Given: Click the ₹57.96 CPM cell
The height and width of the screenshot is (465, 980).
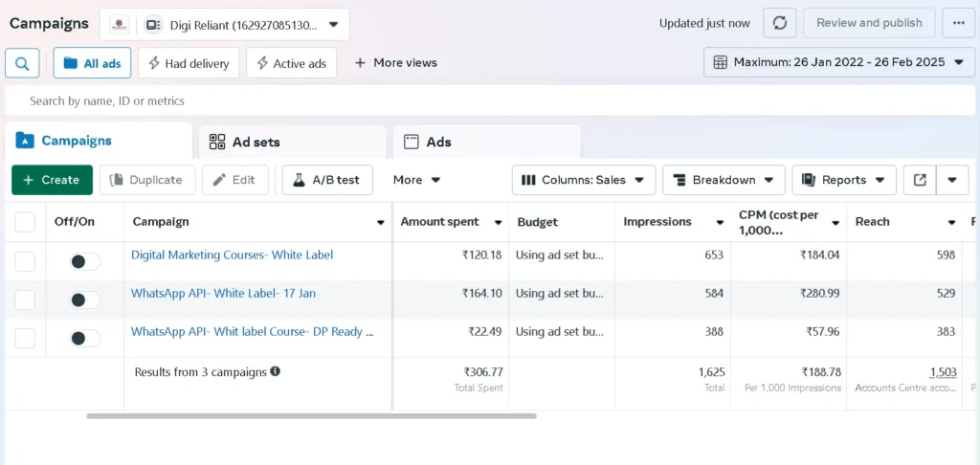Looking at the screenshot, I should (x=822, y=332).
